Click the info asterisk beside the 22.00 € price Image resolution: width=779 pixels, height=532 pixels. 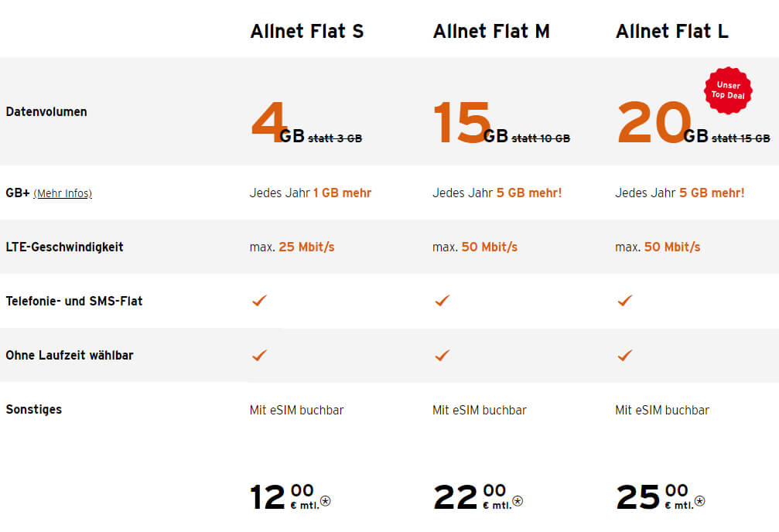[x=518, y=501]
